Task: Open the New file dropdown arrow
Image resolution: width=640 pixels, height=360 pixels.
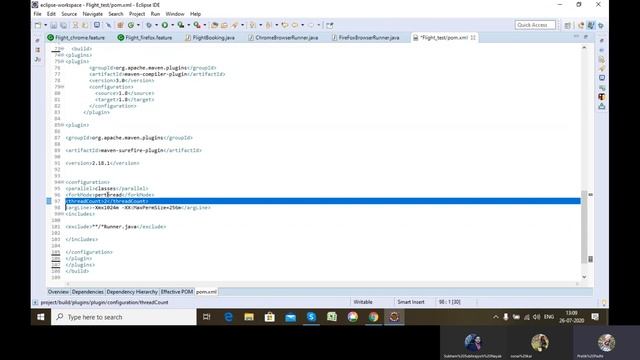Action: click(45, 25)
